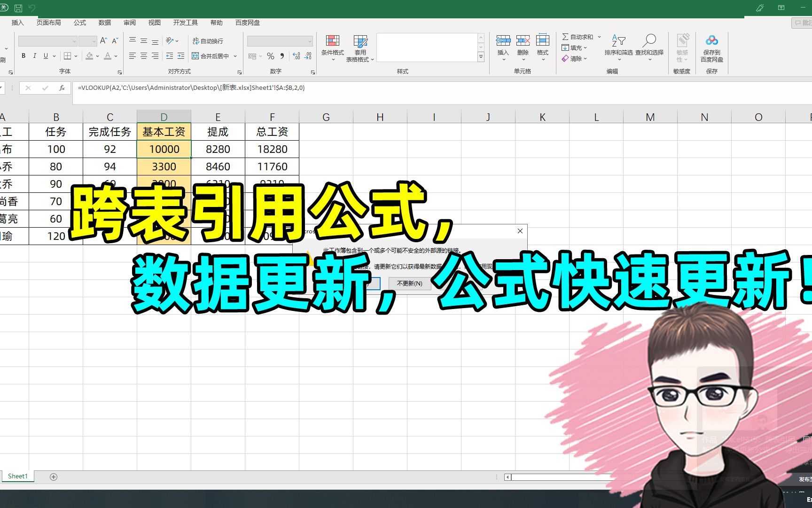
Task: Decrease the cell indent
Action: point(170,56)
